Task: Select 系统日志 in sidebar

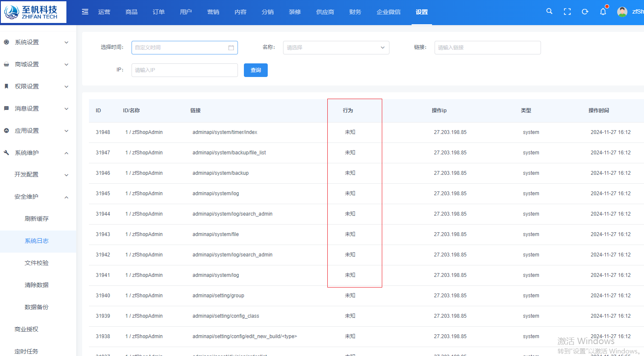Action: tap(37, 241)
